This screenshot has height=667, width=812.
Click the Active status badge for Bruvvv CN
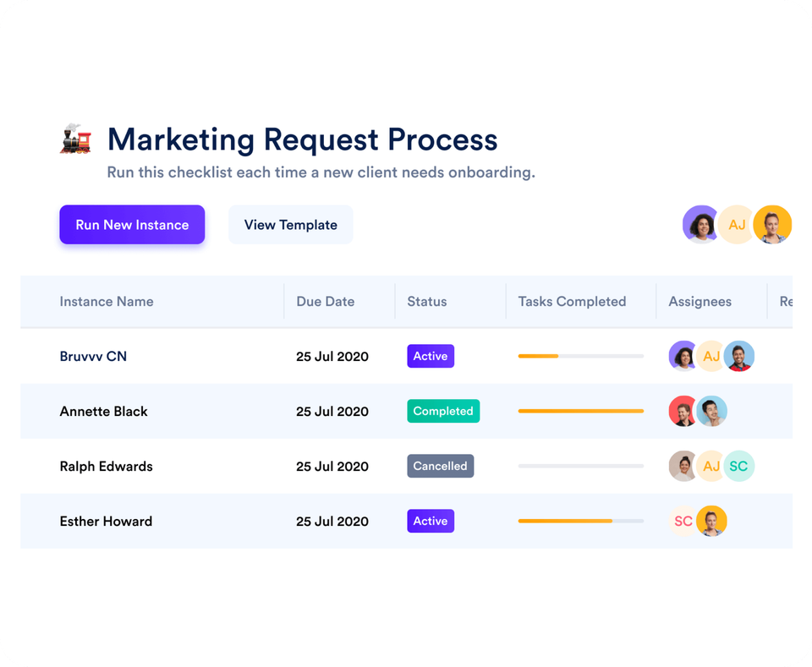coord(431,356)
